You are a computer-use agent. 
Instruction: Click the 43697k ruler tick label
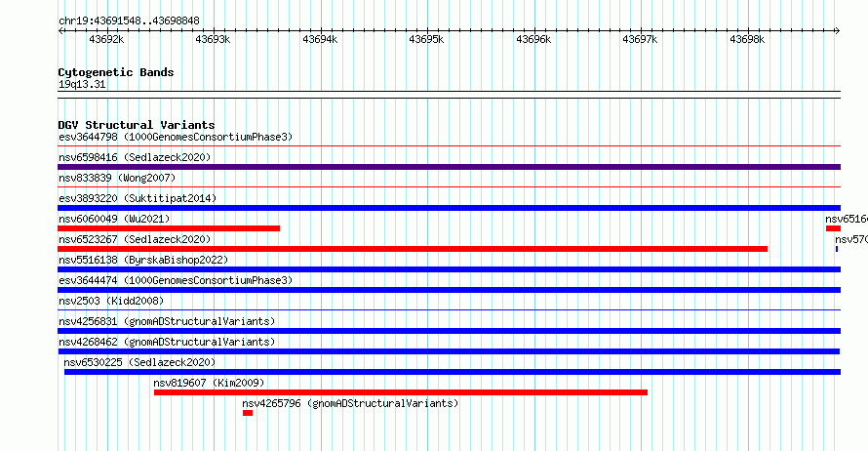pos(640,40)
